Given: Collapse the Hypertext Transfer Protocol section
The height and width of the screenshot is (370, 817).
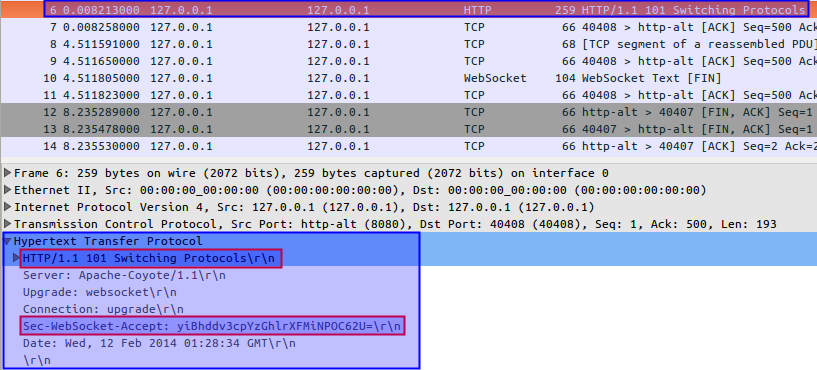Looking at the screenshot, I should coord(7,241).
